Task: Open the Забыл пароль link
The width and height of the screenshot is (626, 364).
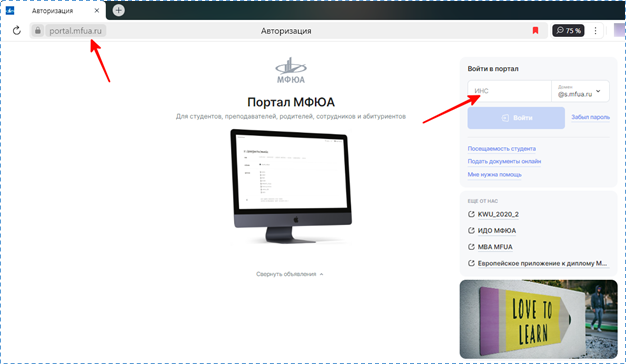Action: (590, 117)
